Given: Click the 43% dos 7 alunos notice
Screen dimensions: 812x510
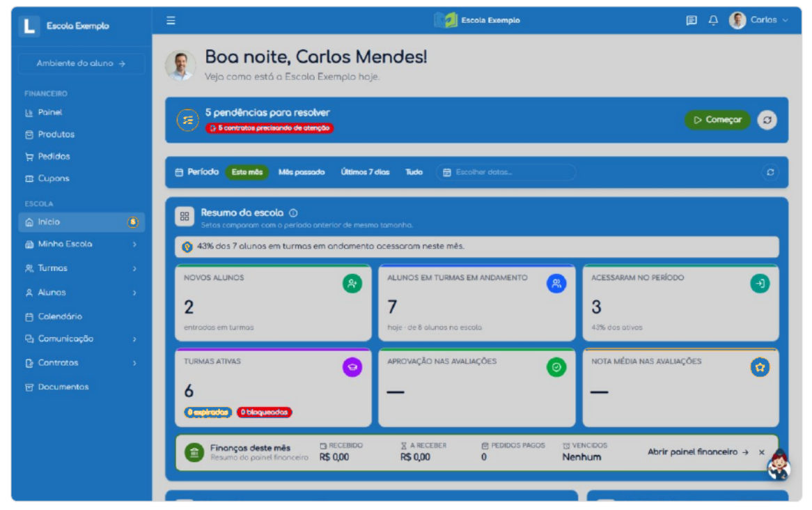Looking at the screenshot, I should click(x=476, y=247).
